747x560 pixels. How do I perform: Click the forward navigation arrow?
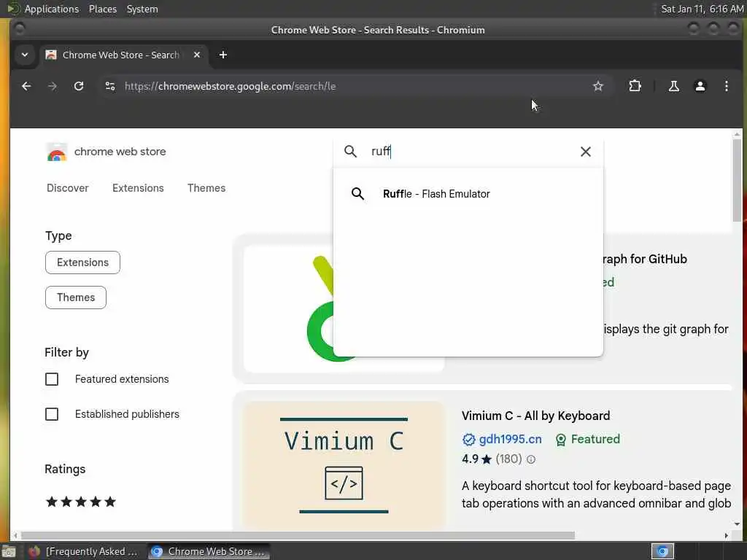[x=53, y=86]
